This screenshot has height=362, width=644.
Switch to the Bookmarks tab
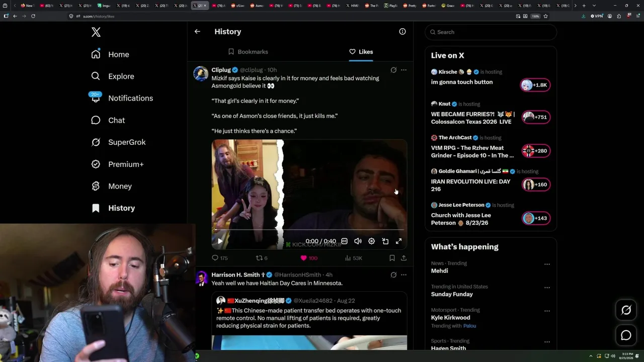pyautogui.click(x=248, y=52)
